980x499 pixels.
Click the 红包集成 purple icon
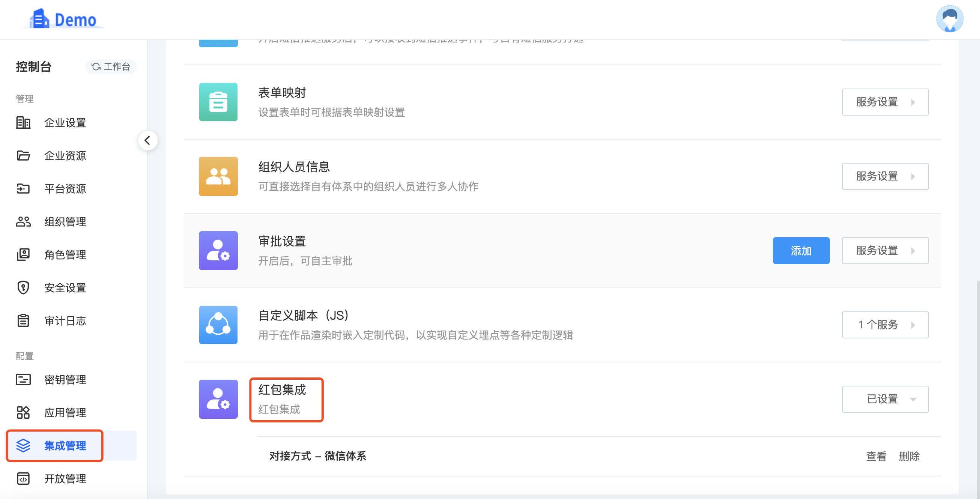coord(218,399)
